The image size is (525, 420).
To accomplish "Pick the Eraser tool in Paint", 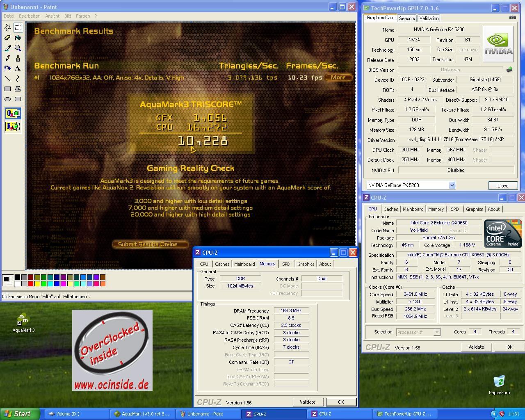I will (x=8, y=38).
